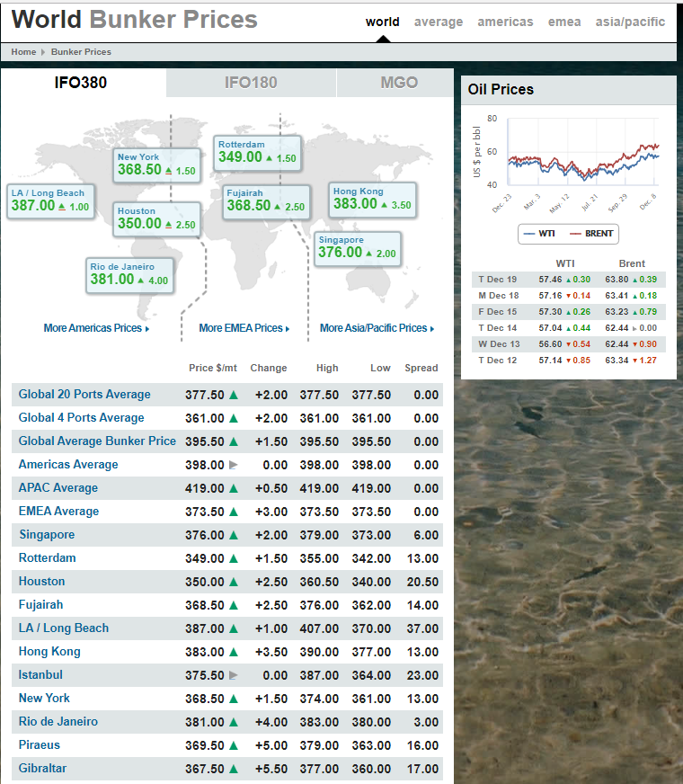
Task: Open the average navigation tab
Action: 439,22
